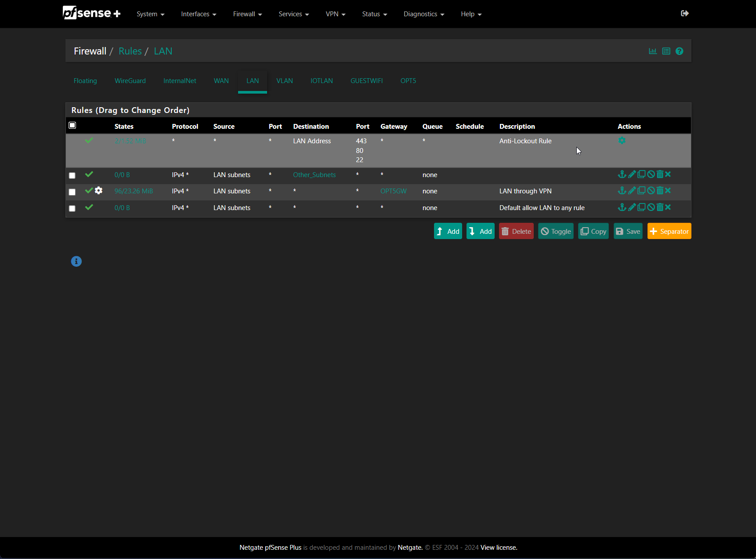
Task: Toggle the select-all rules checkbox in header
Action: click(72, 126)
